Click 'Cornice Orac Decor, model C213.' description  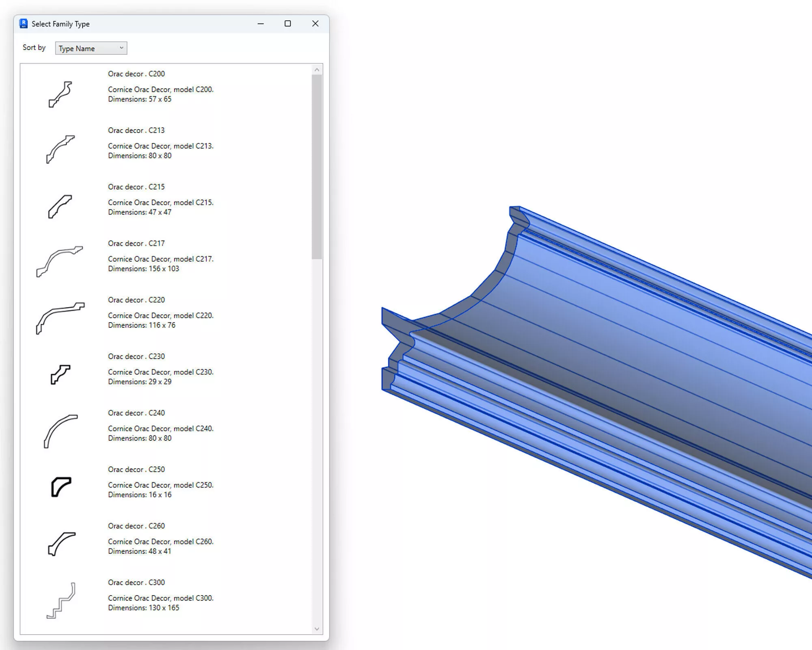tap(161, 146)
